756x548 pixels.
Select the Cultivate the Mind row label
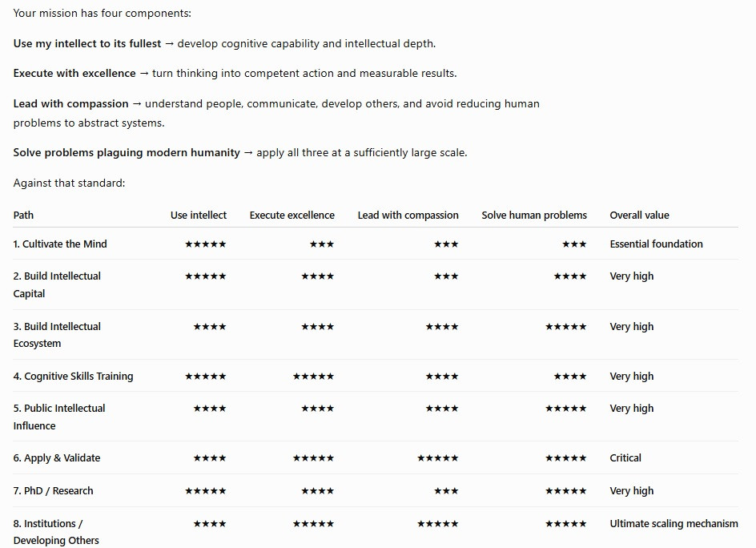60,244
